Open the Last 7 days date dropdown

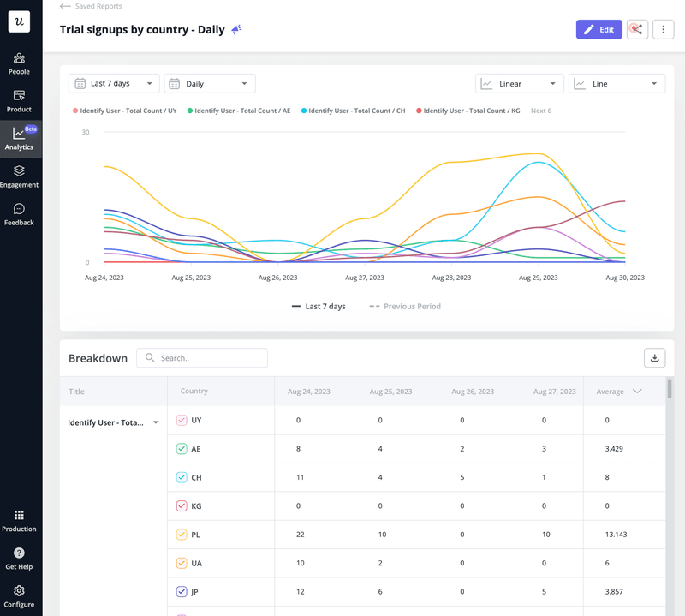point(113,83)
